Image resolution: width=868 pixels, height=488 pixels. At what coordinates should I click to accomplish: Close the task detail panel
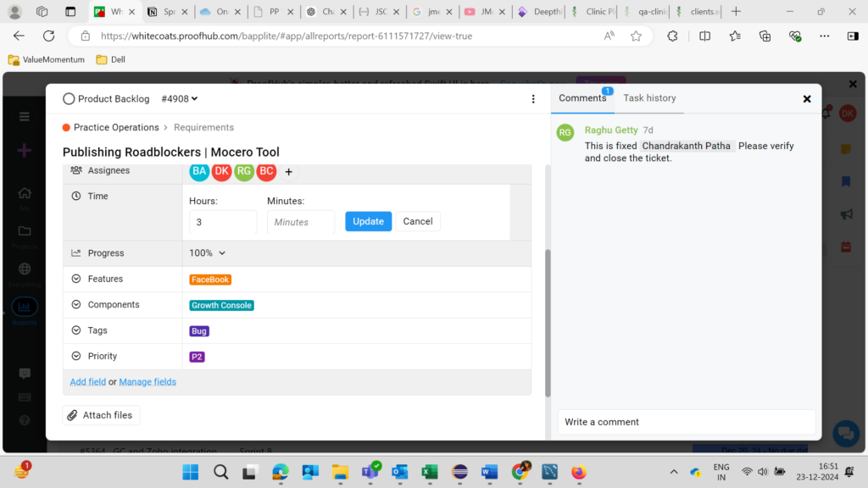pyautogui.click(x=806, y=99)
